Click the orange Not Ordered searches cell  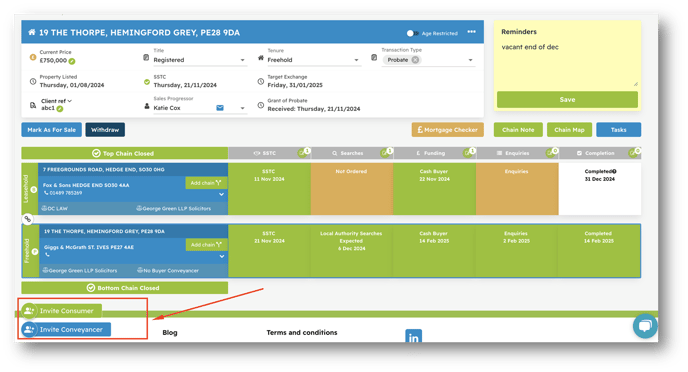click(351, 189)
